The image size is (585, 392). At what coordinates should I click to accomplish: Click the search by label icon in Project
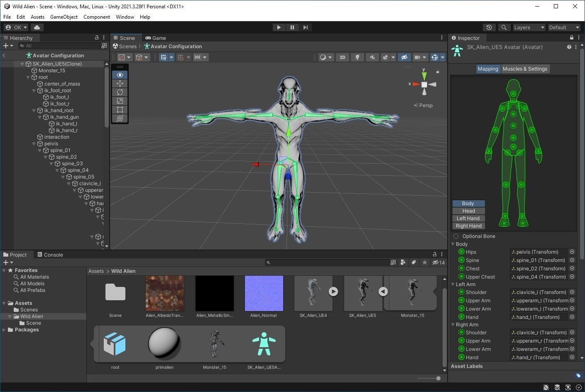coord(414,262)
